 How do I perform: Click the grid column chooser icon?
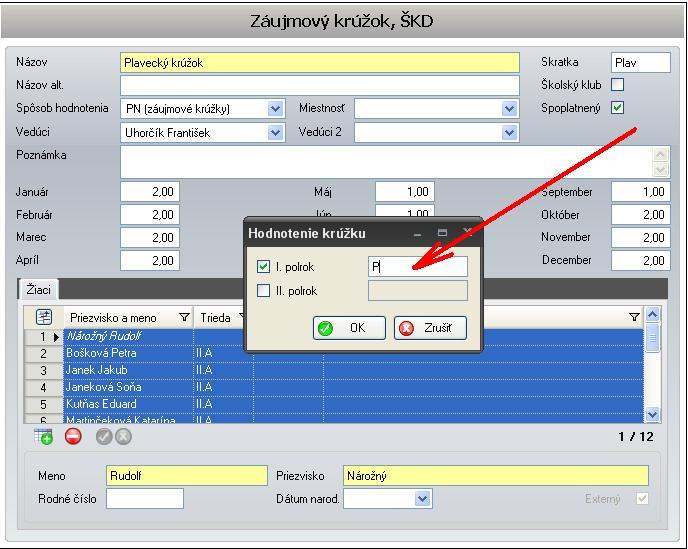[x=43, y=317]
